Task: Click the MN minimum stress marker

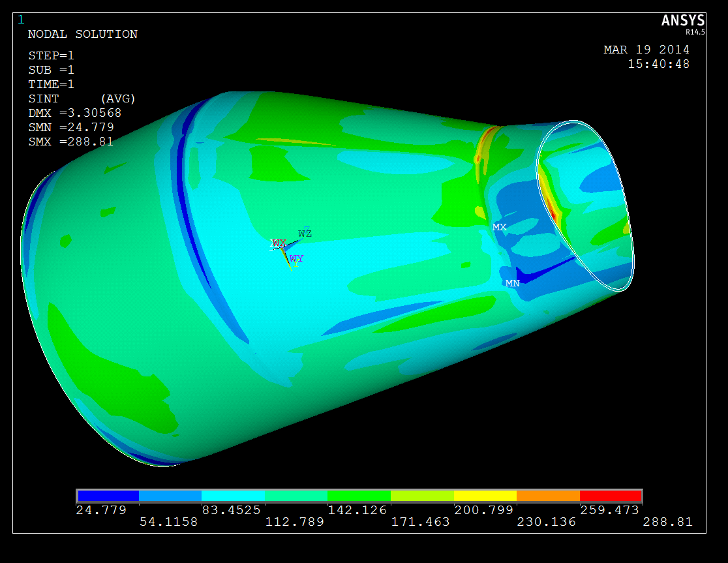Action: pos(512,283)
